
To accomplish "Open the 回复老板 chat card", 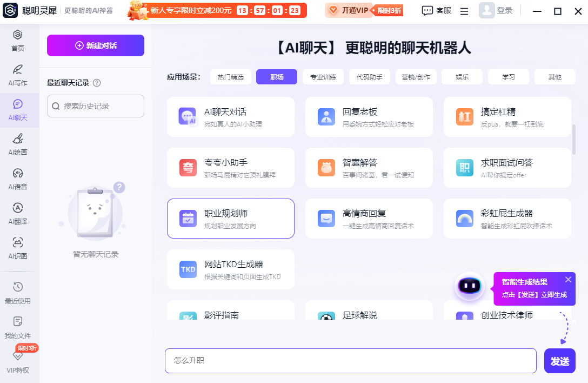I will tap(369, 117).
